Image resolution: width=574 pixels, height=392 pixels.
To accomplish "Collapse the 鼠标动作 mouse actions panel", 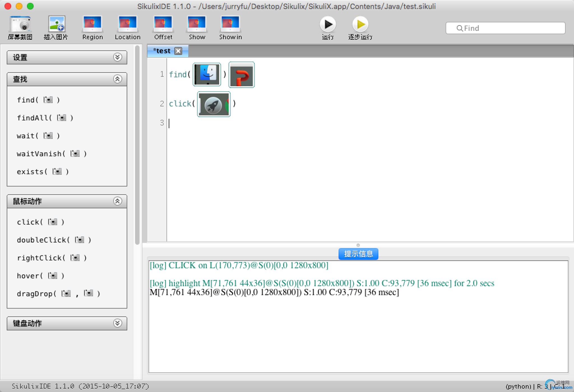I will tap(117, 201).
